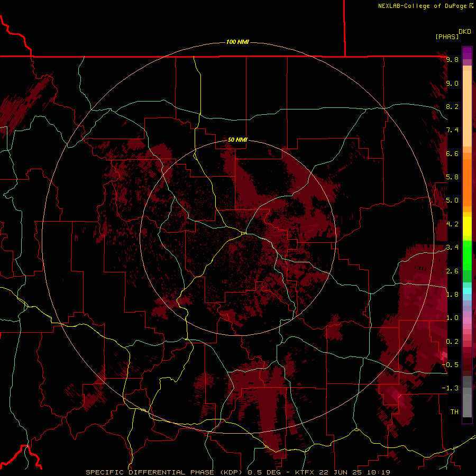Screen dimensions: 476x476
Task: Select the 1.0 value on color scale
Action: pyautogui.click(x=452, y=317)
